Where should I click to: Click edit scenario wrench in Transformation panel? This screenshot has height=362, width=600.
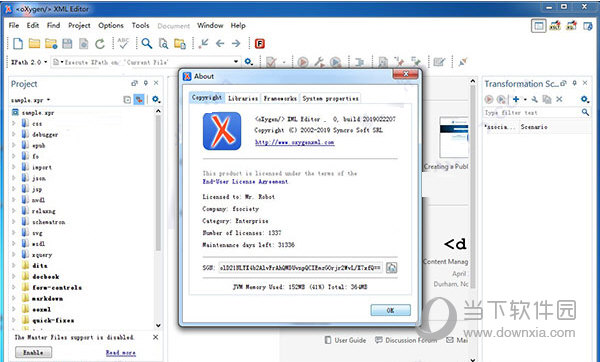coord(535,99)
